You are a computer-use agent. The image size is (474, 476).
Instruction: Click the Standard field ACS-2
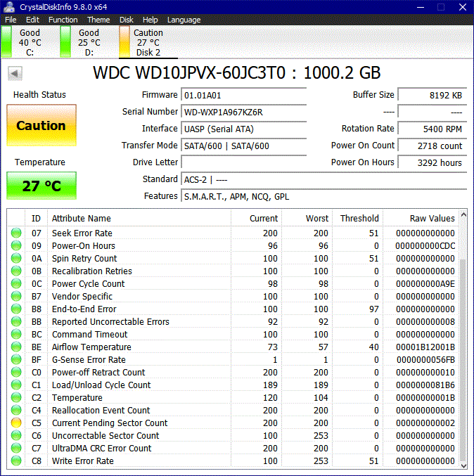click(x=324, y=179)
